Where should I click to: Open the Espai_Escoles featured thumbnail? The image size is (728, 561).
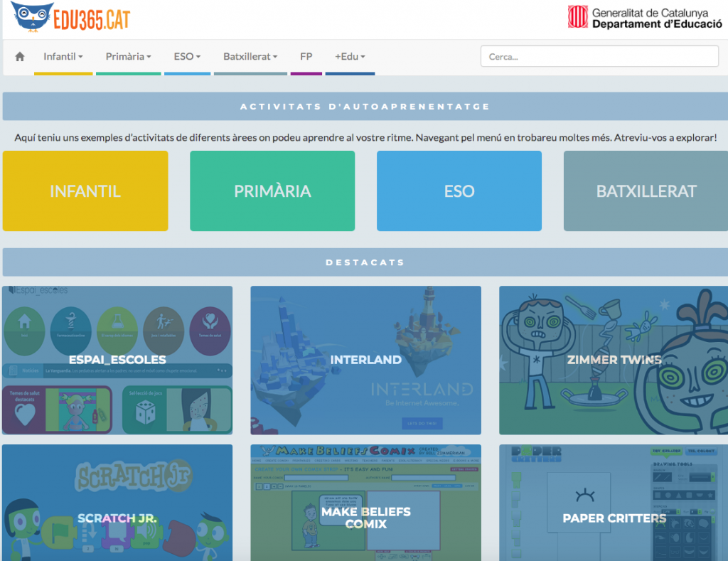[x=117, y=360]
